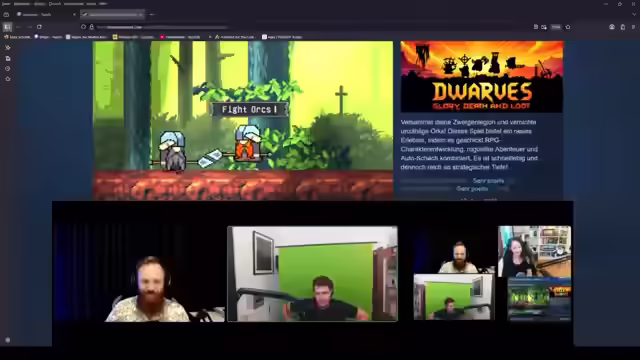
Task: Go back using the browser back arrow
Action: (18, 27)
